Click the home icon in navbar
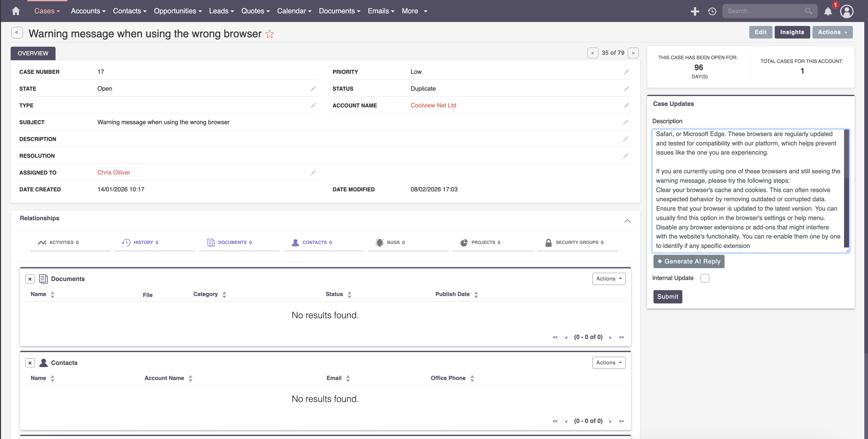 click(16, 11)
